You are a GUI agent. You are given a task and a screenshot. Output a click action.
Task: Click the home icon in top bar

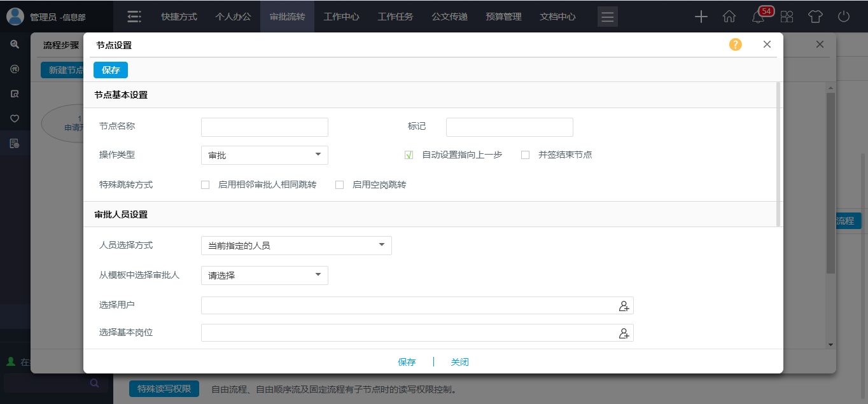point(729,17)
